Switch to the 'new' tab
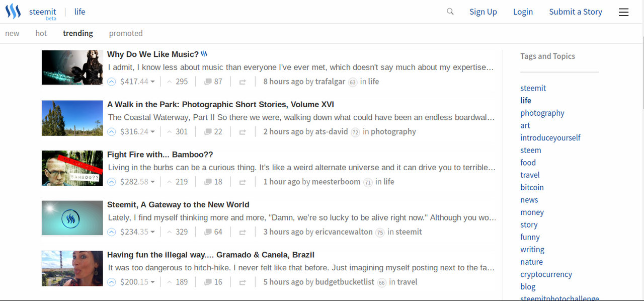 coord(12,33)
